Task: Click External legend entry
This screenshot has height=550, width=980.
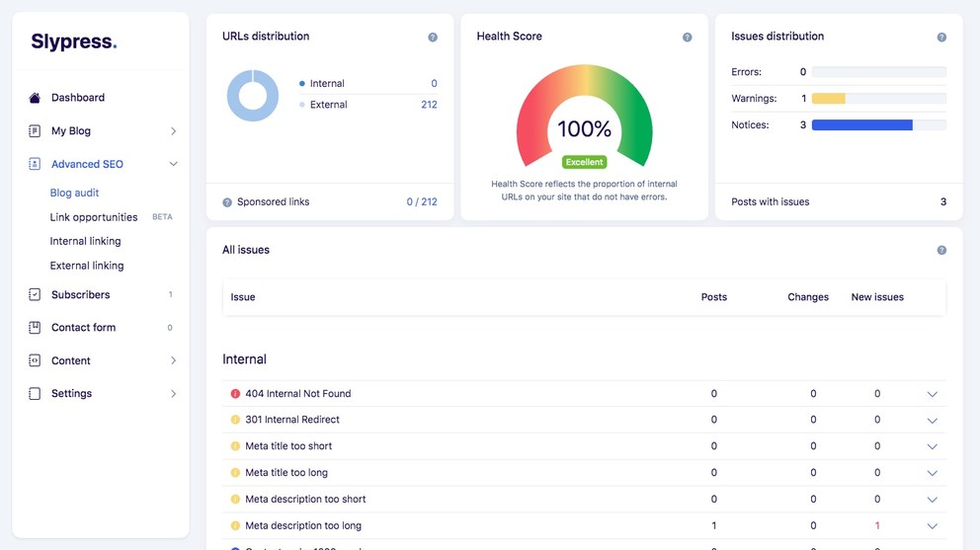Action: coord(323,105)
